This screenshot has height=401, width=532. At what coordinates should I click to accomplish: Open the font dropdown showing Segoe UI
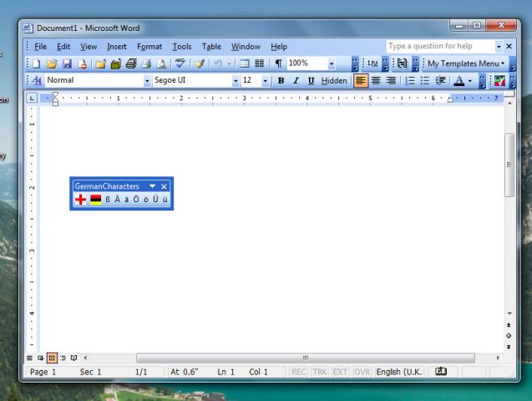click(236, 81)
